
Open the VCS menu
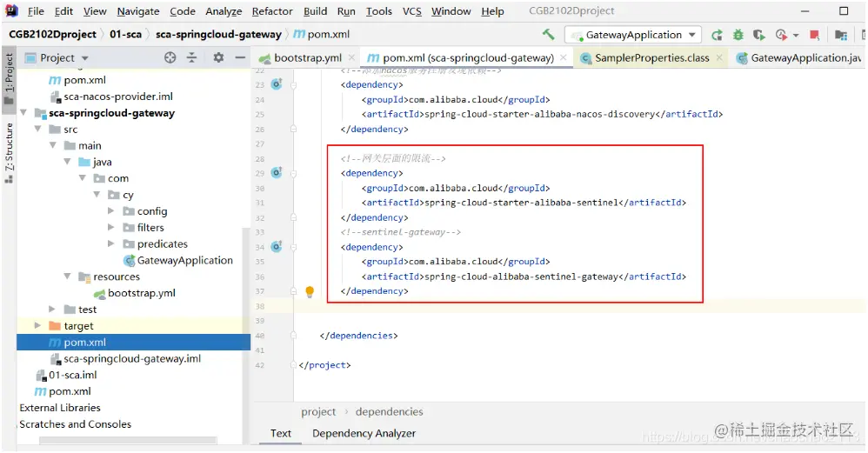pos(412,11)
